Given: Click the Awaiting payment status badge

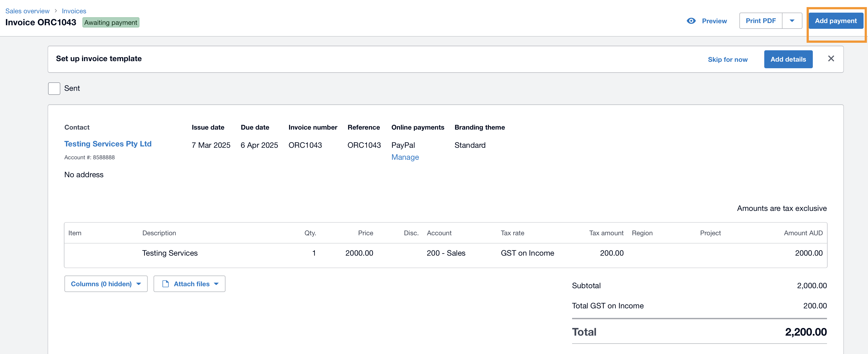Looking at the screenshot, I should coord(111,23).
